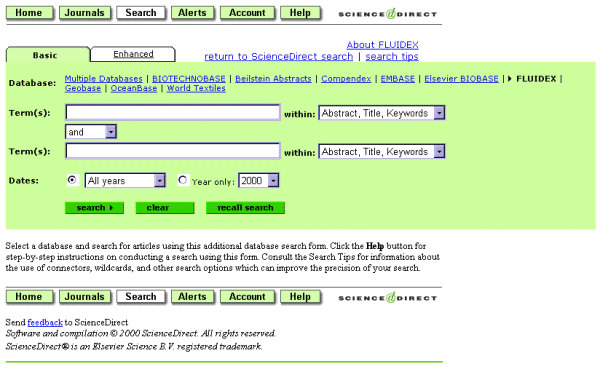This screenshot has height=372, width=600.
Task: Open Journals in bottom navigation
Action: (85, 297)
